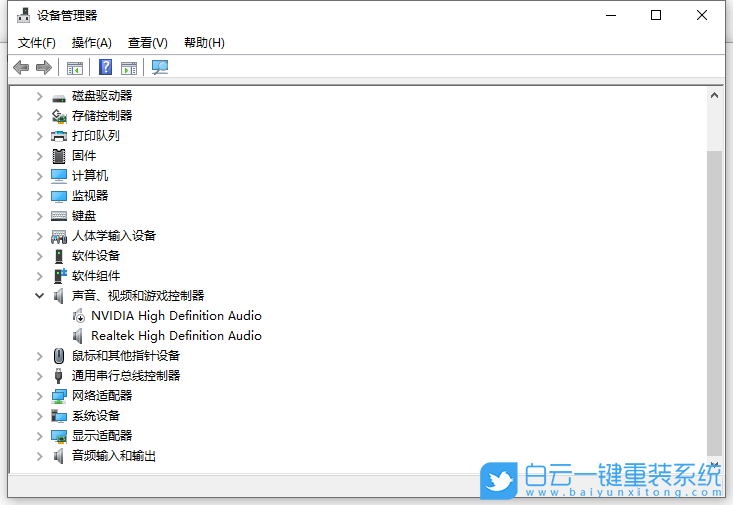Screen dimensions: 733x505
Task: Click the 声音、视频和游戏控制器 speaker icon
Action: (x=58, y=296)
